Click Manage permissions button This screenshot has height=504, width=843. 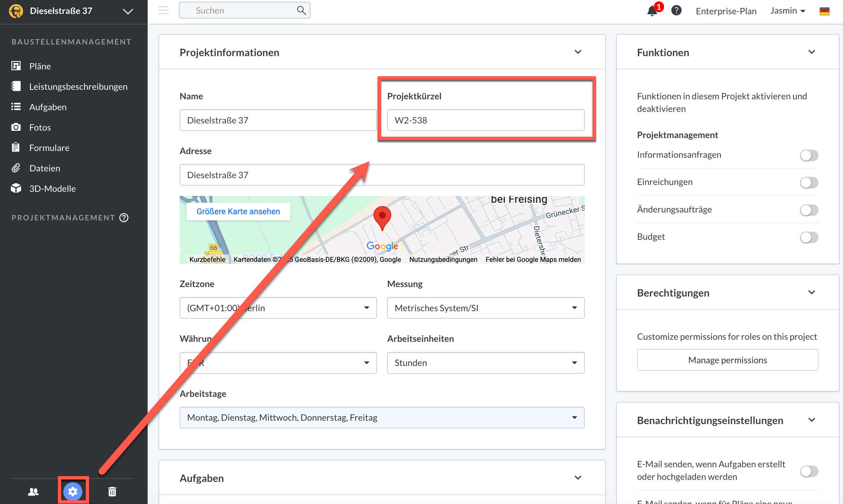click(x=727, y=360)
